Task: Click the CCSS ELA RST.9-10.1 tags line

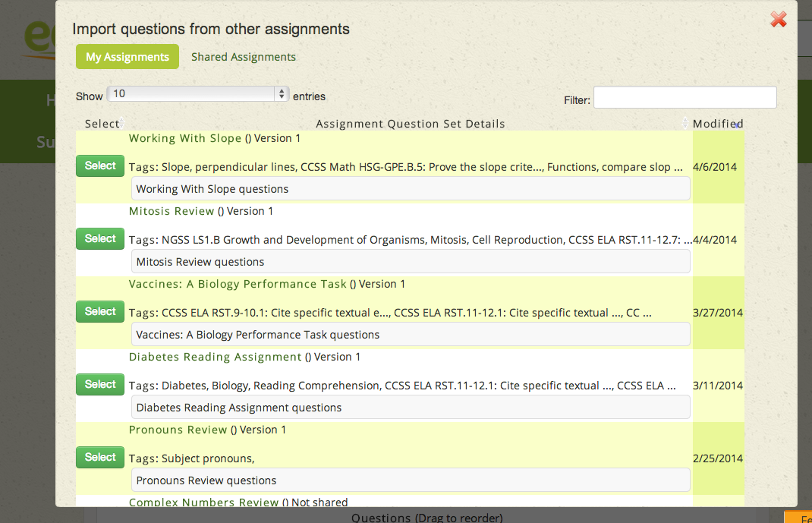Action: coord(390,313)
